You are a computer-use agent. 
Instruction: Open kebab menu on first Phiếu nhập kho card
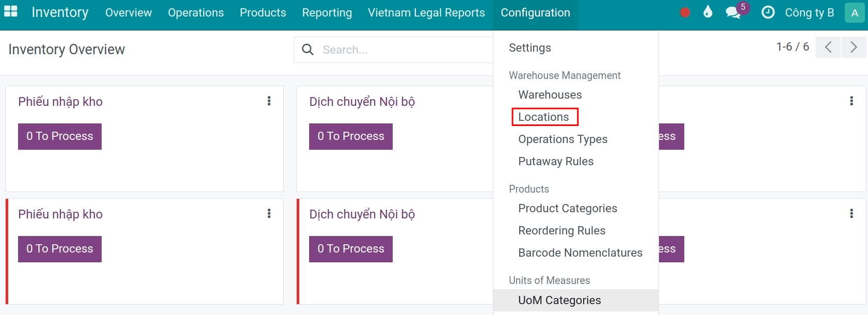pyautogui.click(x=269, y=101)
